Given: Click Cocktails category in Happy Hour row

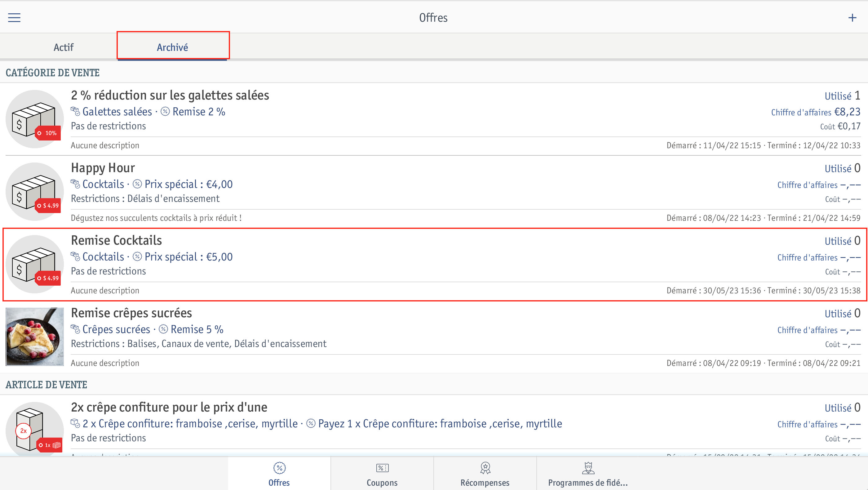Looking at the screenshot, I should click(103, 184).
